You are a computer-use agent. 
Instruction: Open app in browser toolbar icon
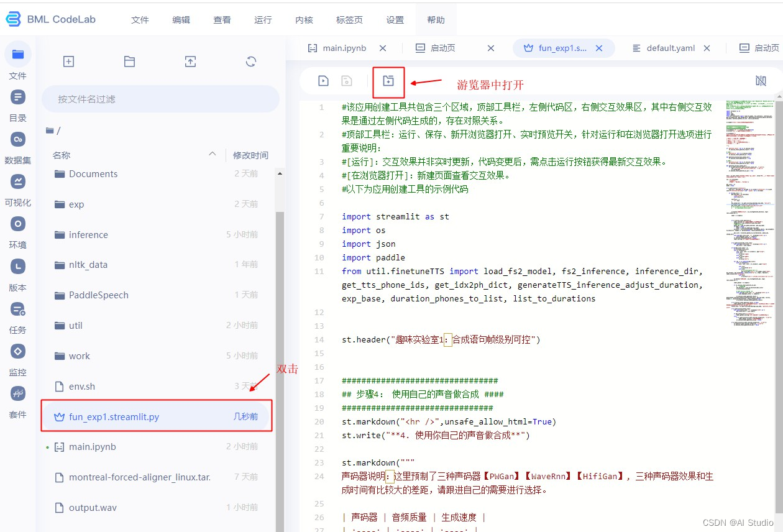[388, 81]
